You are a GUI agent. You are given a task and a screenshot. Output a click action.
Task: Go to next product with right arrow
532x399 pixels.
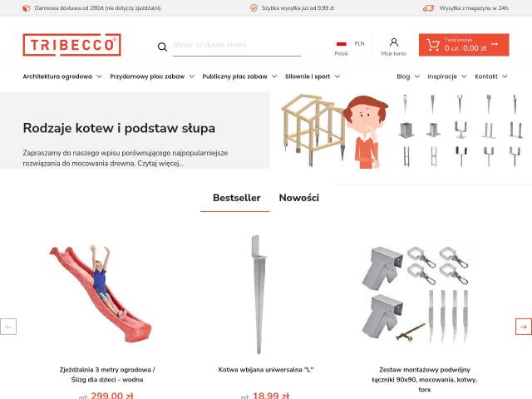point(524,327)
